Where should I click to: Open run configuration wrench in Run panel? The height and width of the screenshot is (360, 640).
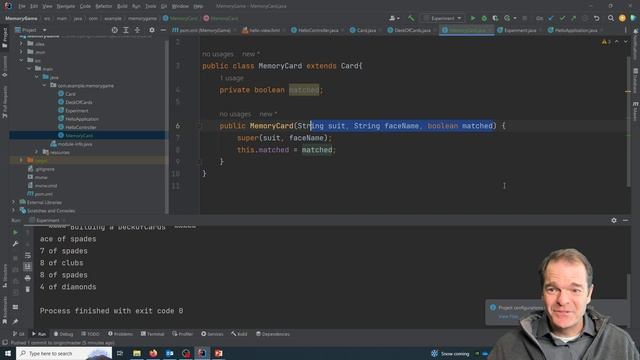(15, 244)
